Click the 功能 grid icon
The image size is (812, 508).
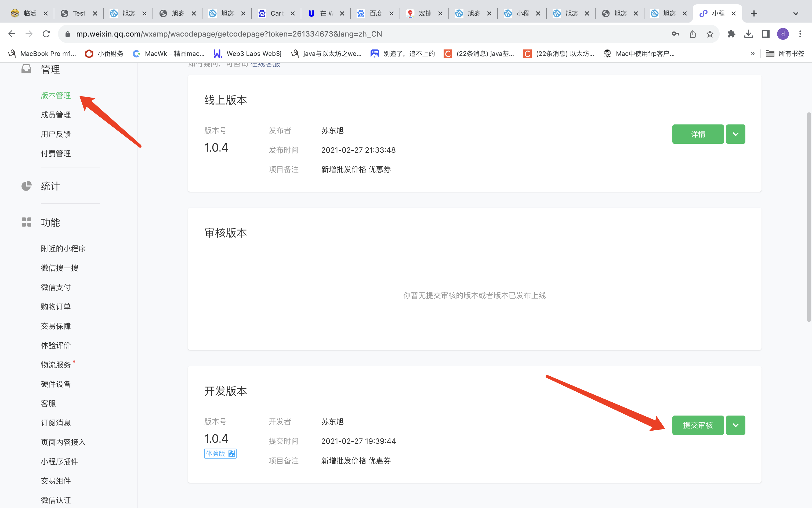[x=26, y=222]
